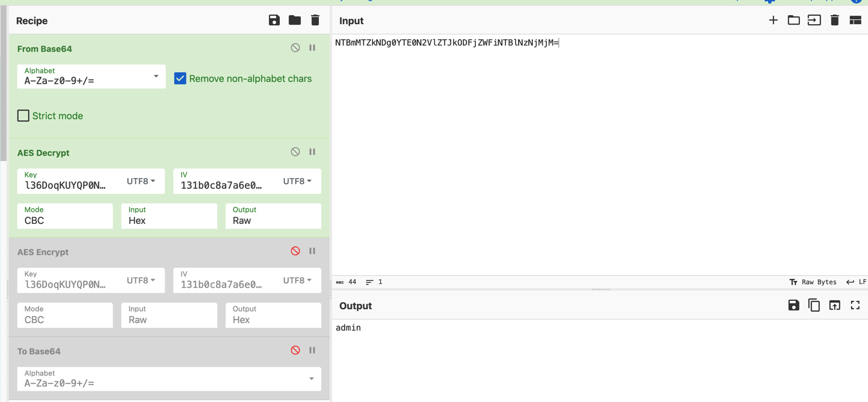The width and height of the screenshot is (868, 402).
Task: Reset the pane layout in Input header
Action: pyautogui.click(x=855, y=20)
